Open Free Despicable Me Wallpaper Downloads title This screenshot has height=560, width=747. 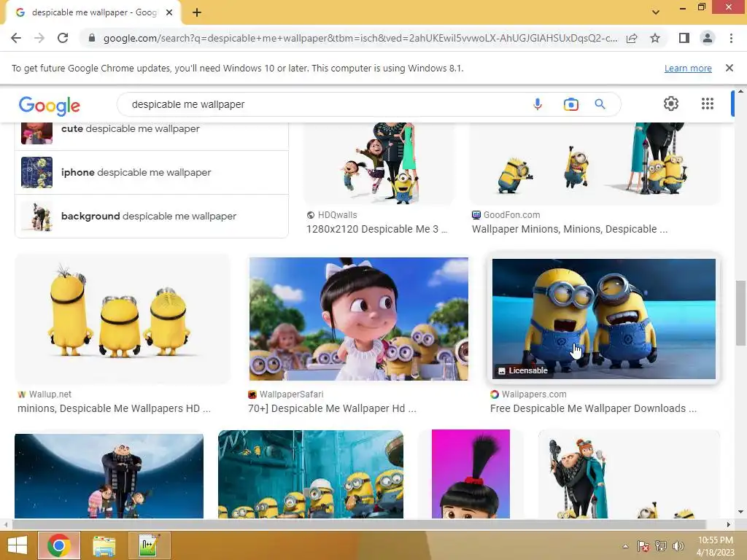tap(593, 408)
